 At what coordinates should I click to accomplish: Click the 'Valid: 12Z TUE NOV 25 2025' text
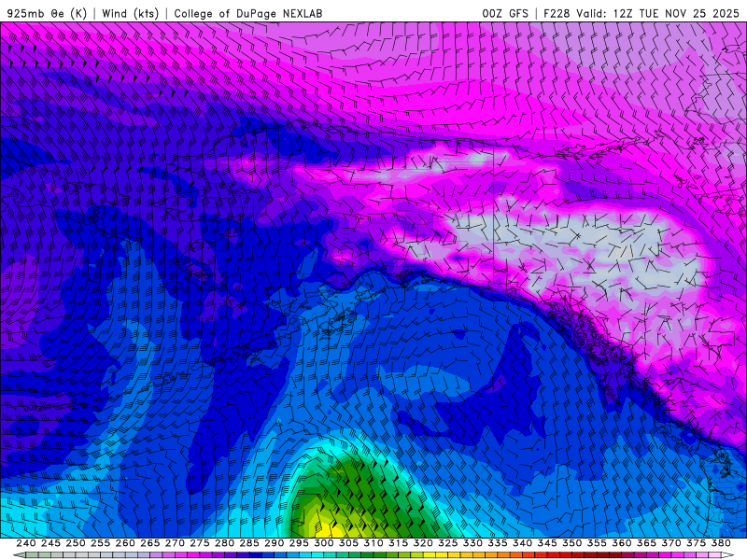coord(657,13)
